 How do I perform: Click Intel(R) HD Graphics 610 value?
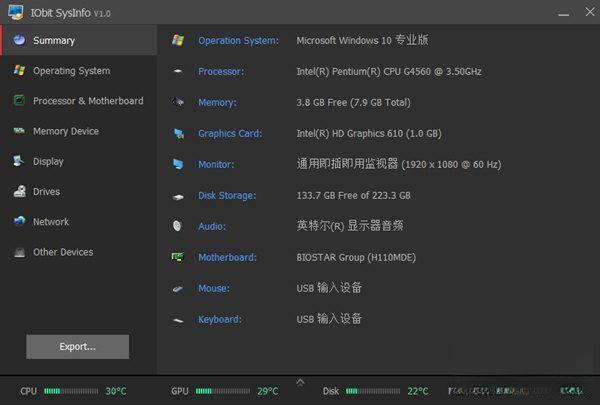point(369,134)
